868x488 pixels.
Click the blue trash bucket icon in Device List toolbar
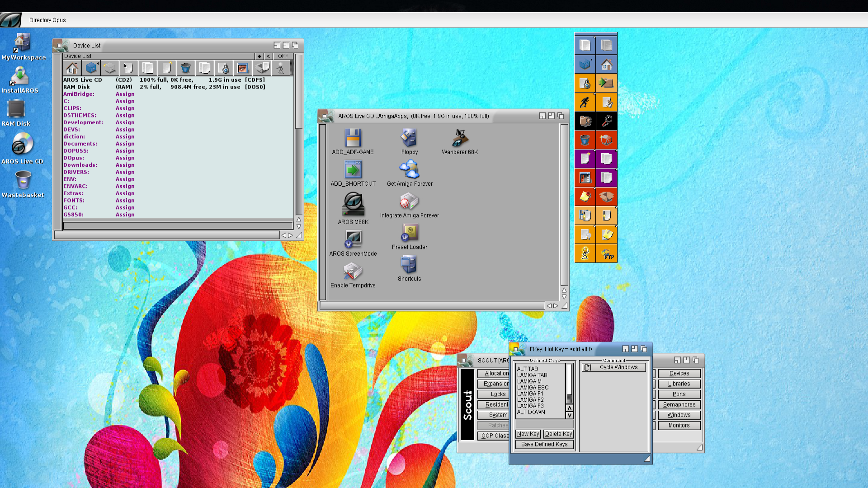click(185, 68)
